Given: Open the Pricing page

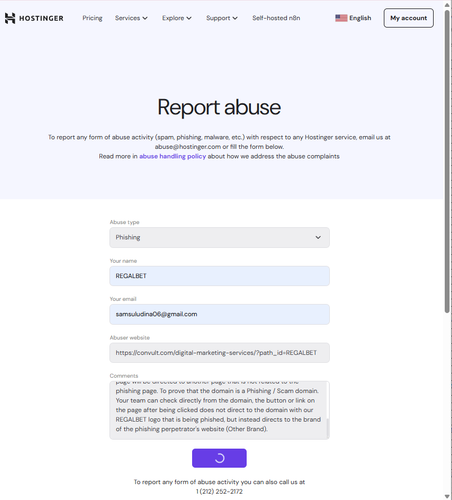Looking at the screenshot, I should point(92,18).
